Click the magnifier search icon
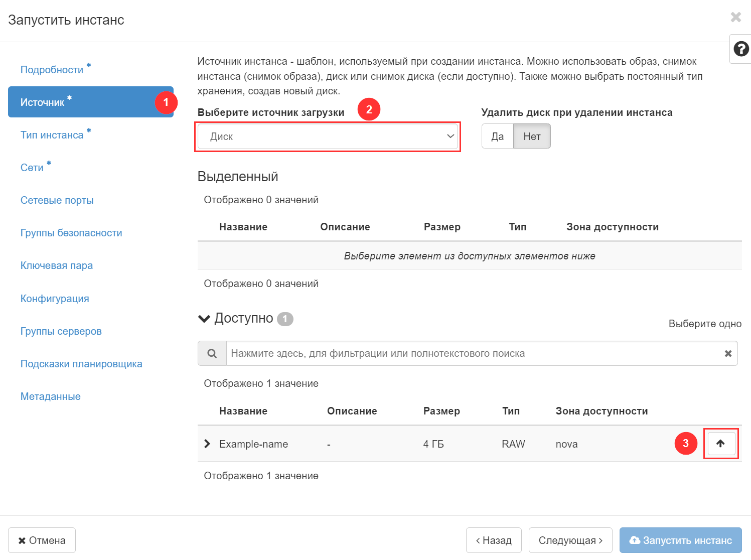Image resolution: width=751 pixels, height=560 pixels. [212, 354]
